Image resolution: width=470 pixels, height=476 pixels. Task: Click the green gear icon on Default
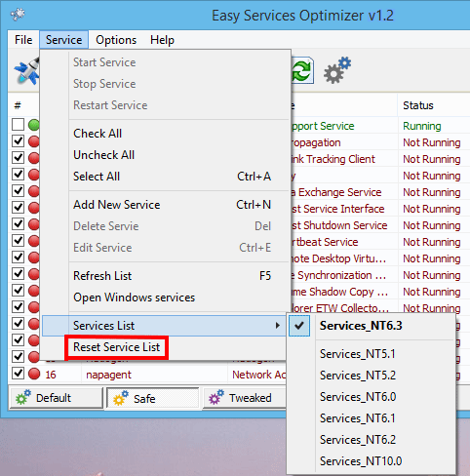tap(23, 397)
